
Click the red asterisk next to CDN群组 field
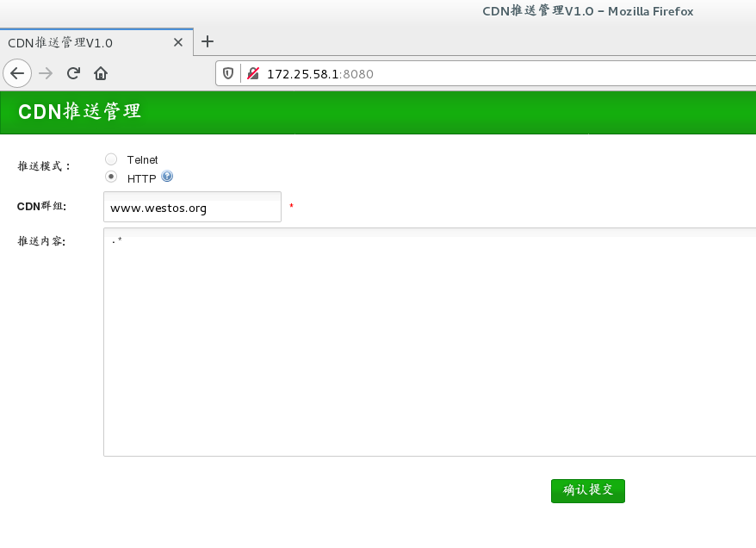(290, 207)
